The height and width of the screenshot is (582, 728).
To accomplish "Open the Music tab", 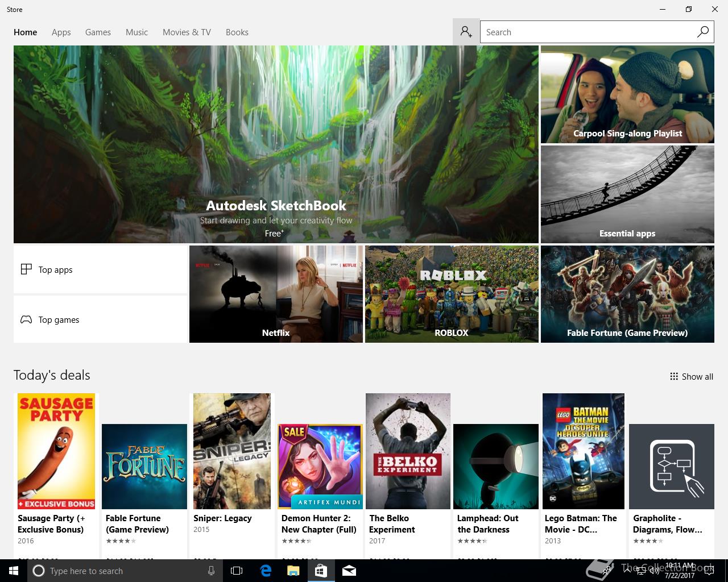I will (x=136, y=32).
